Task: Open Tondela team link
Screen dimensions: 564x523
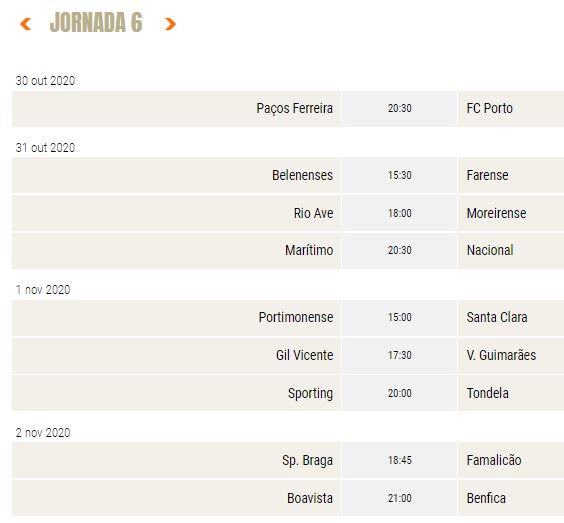Action: [x=487, y=393]
